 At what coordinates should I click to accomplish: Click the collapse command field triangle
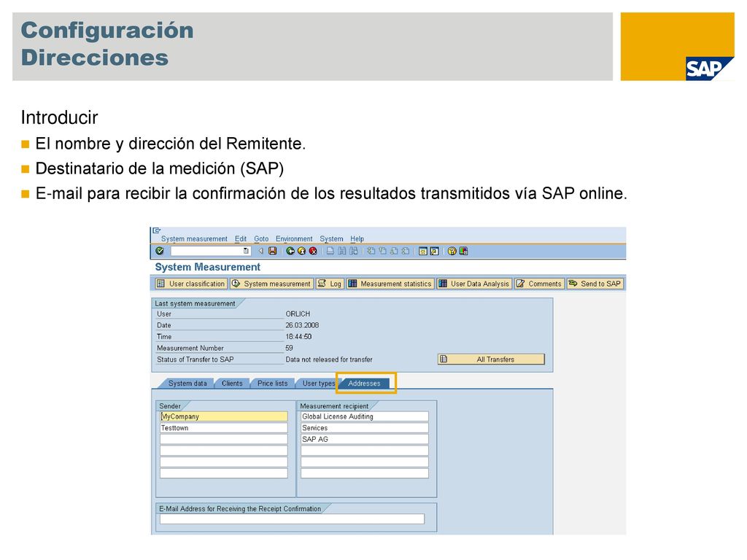pyautogui.click(x=260, y=251)
